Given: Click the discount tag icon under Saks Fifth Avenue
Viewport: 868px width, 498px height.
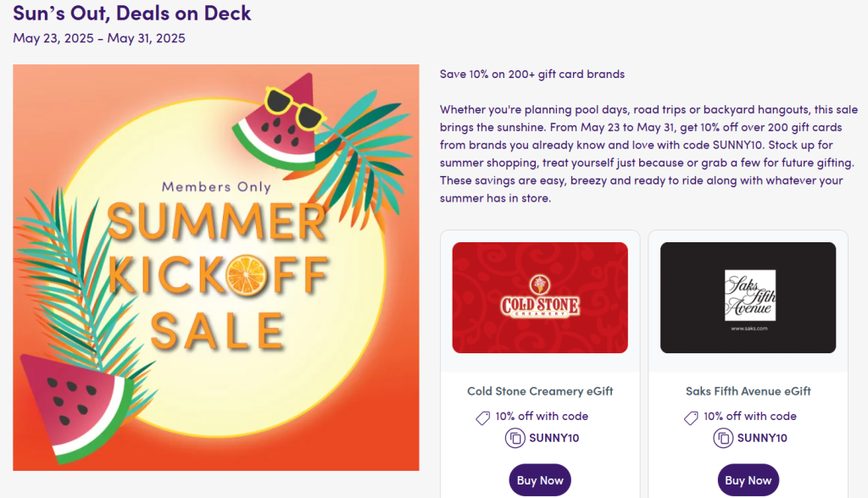Looking at the screenshot, I should click(x=691, y=417).
